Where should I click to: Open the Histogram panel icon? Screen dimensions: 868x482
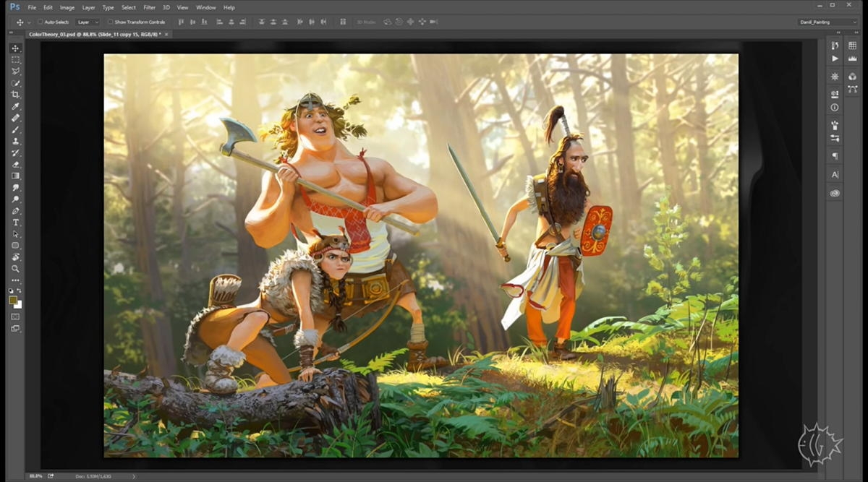coord(852,59)
